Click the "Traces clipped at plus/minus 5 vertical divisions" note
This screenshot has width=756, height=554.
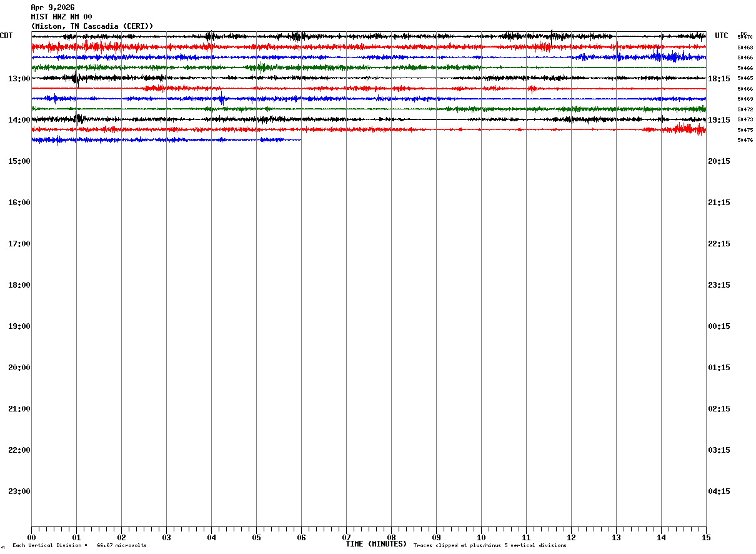(x=490, y=546)
